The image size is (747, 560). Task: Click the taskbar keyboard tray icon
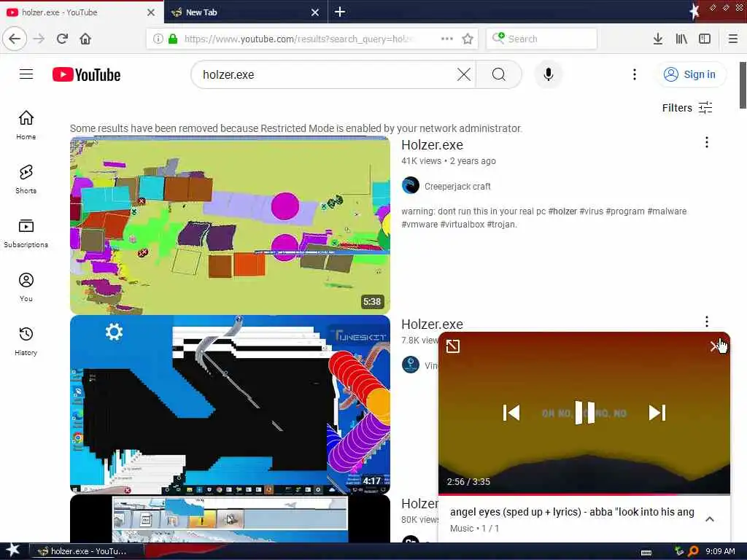click(646, 552)
